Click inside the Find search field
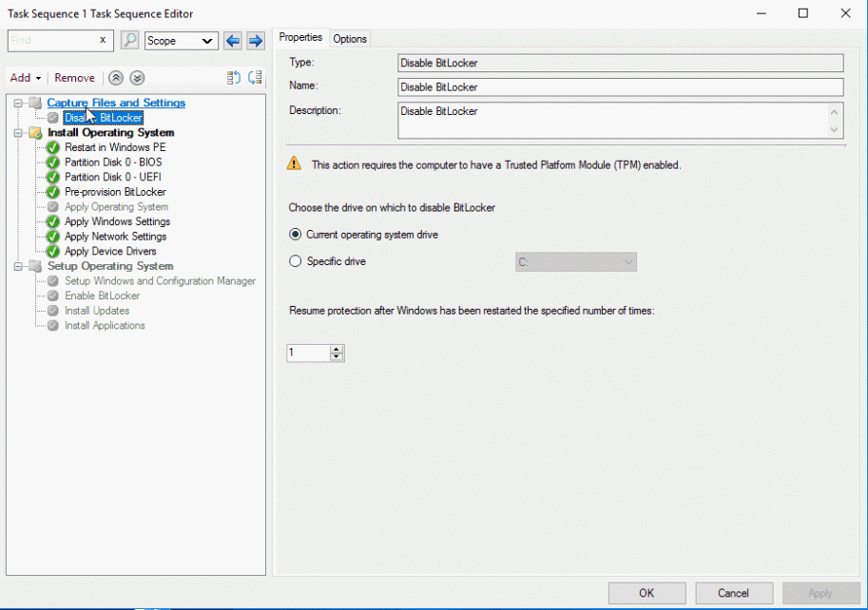This screenshot has height=610, width=868. tap(52, 41)
